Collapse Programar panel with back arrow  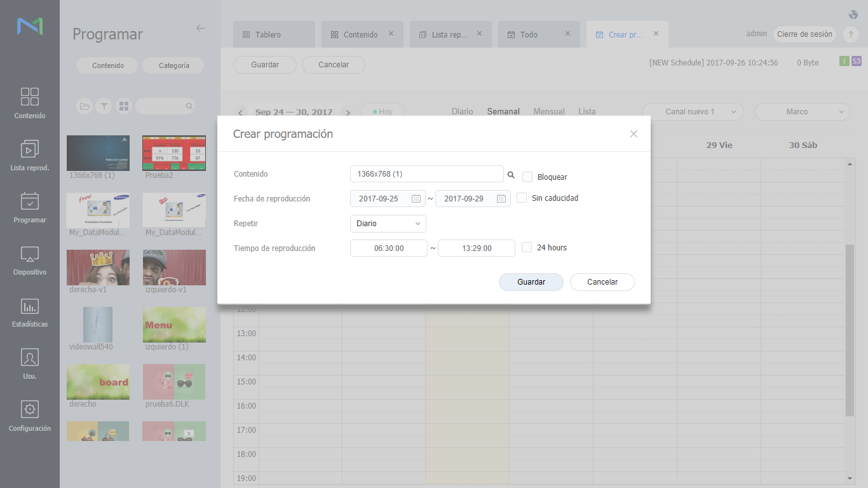pos(200,28)
